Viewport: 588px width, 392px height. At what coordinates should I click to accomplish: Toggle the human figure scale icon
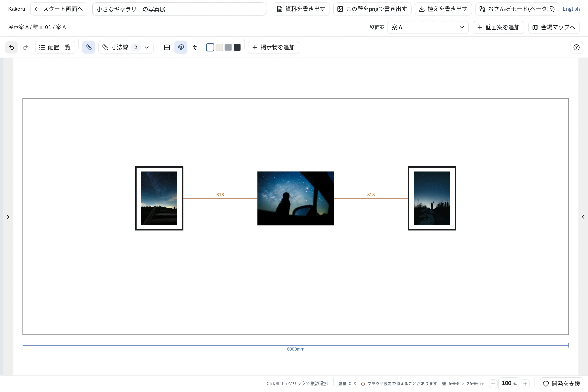(x=195, y=47)
